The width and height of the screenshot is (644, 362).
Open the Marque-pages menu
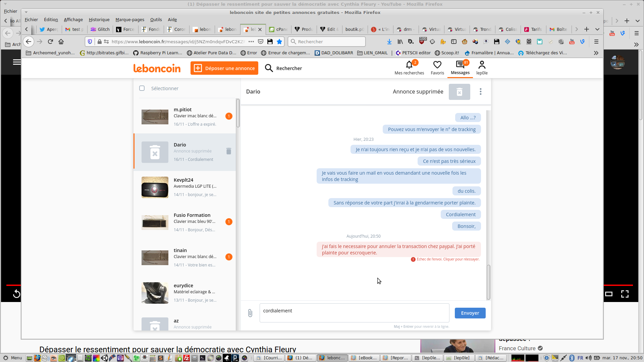point(129,20)
